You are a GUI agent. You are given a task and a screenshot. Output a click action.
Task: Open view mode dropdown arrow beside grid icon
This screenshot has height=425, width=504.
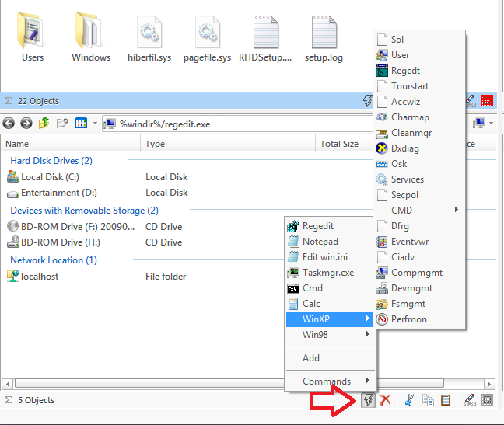tap(95, 124)
